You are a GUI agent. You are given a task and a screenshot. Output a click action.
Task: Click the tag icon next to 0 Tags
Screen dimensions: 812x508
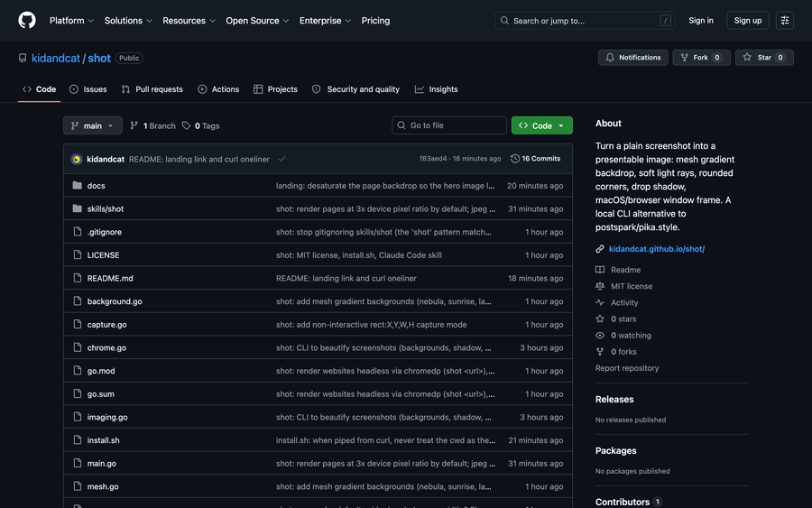click(186, 125)
